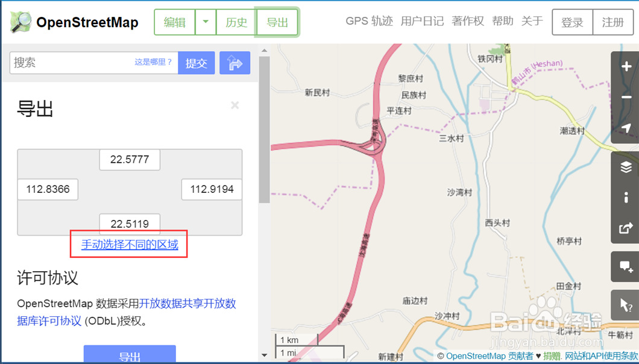The width and height of the screenshot is (639, 364).
Task: Open the map layers panel
Action: pyautogui.click(x=626, y=167)
